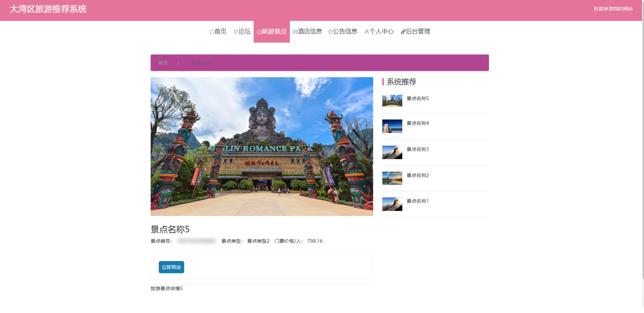Screen dimensions: 644x313
Task: Click the clock icon beside 公告信息
Action: click(330, 32)
